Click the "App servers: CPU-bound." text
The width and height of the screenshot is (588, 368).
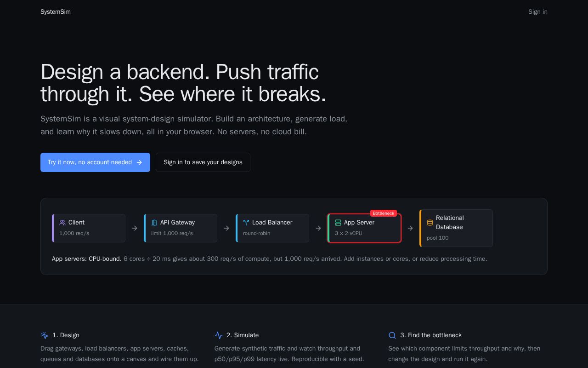click(87, 259)
